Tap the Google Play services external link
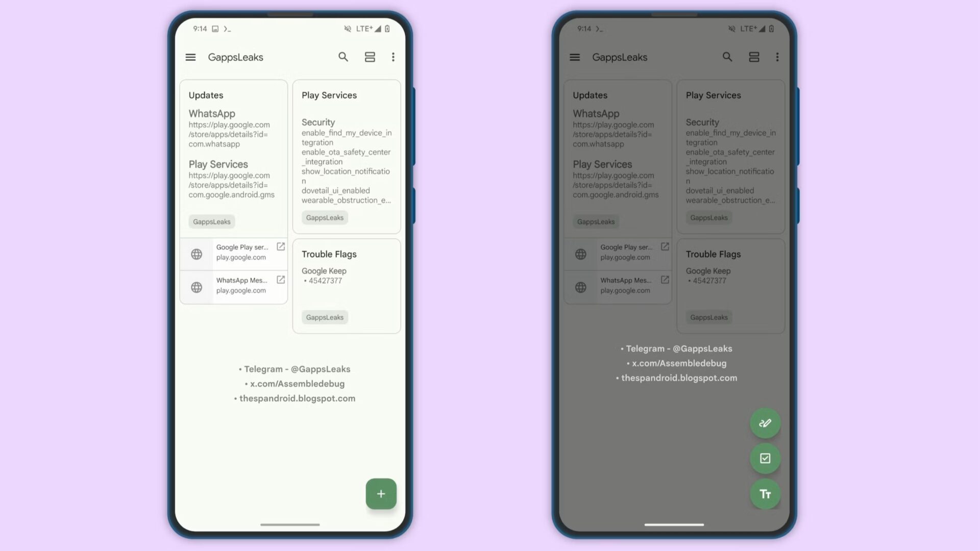This screenshot has width=980, height=551. (281, 247)
